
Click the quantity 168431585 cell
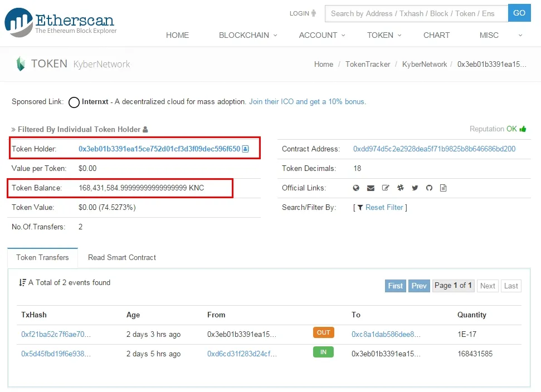point(475,354)
